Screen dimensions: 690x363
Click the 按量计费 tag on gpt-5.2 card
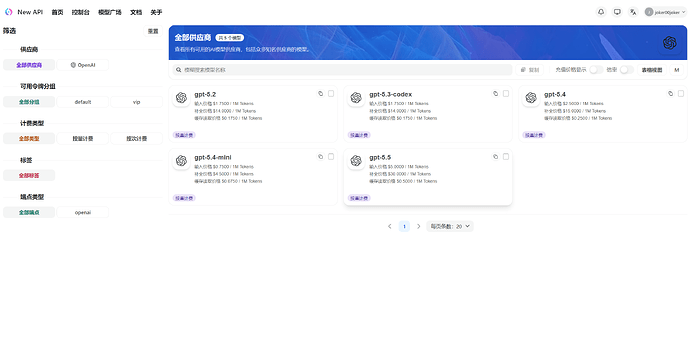tap(184, 135)
